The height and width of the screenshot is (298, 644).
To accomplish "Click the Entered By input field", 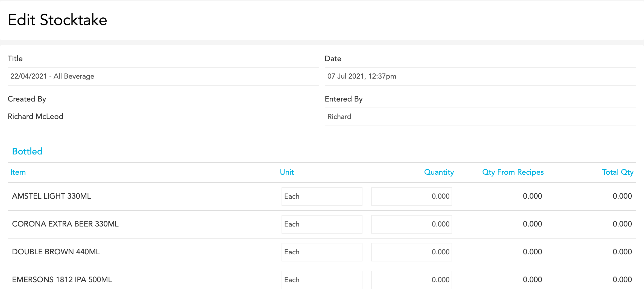I will 480,117.
